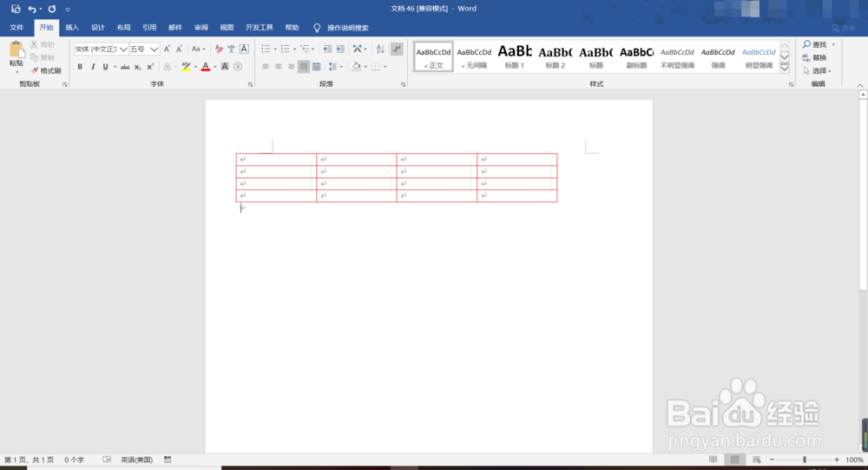This screenshot has height=470, width=868.
Task: Toggle italic formatting
Action: 93,67
